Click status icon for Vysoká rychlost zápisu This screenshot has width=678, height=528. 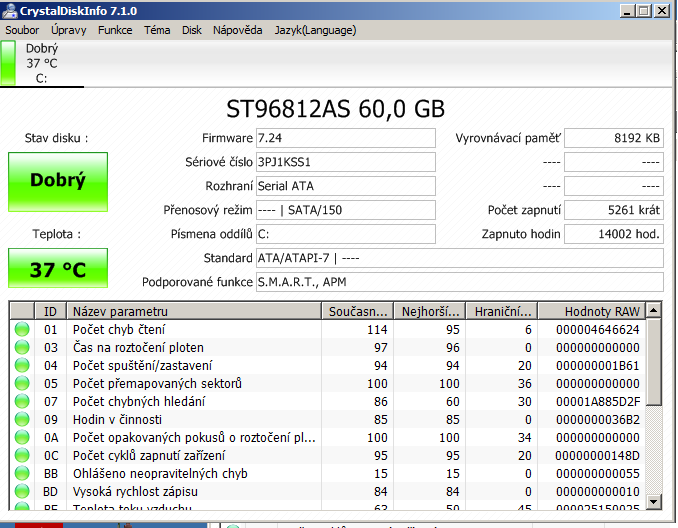point(22,492)
